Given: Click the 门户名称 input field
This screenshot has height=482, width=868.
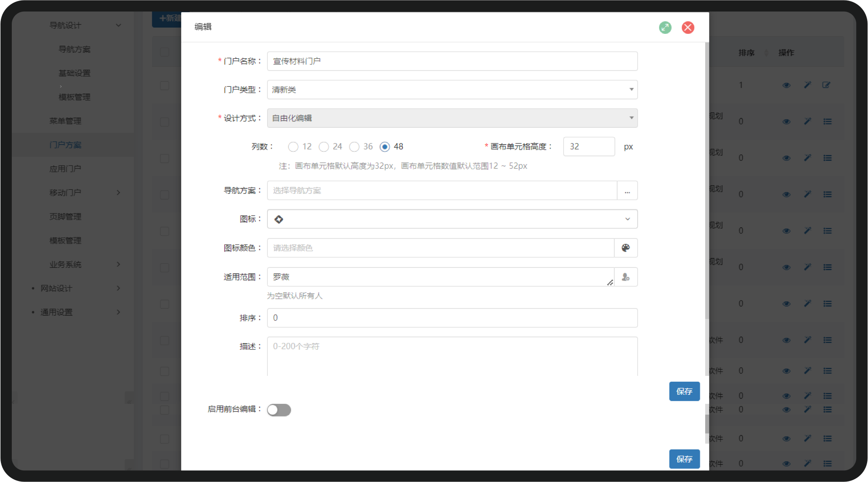Looking at the screenshot, I should pyautogui.click(x=452, y=61).
